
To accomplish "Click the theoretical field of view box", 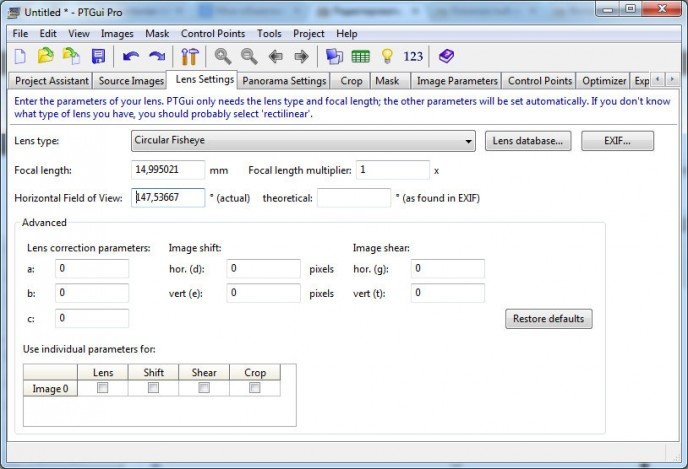I will [x=354, y=198].
